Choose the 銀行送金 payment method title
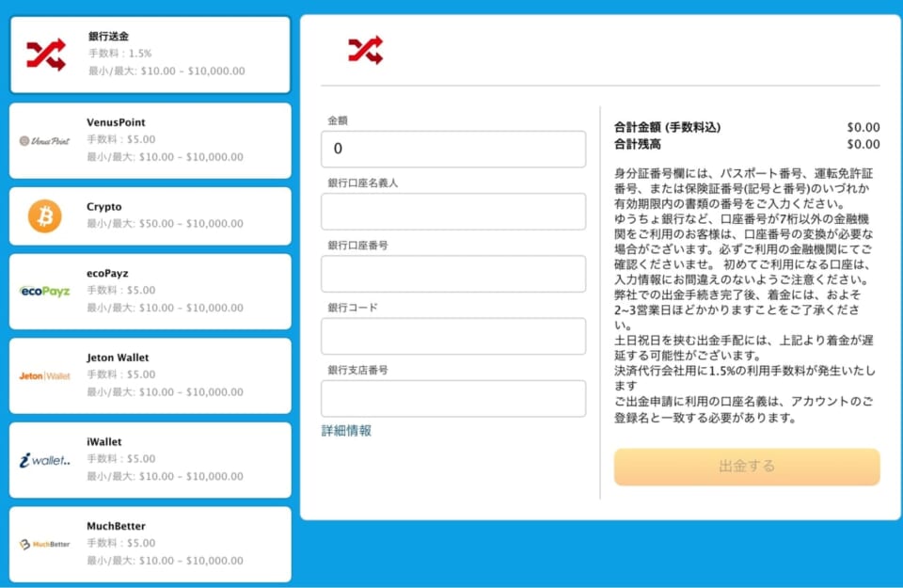The height and width of the screenshot is (588, 903). click(109, 37)
